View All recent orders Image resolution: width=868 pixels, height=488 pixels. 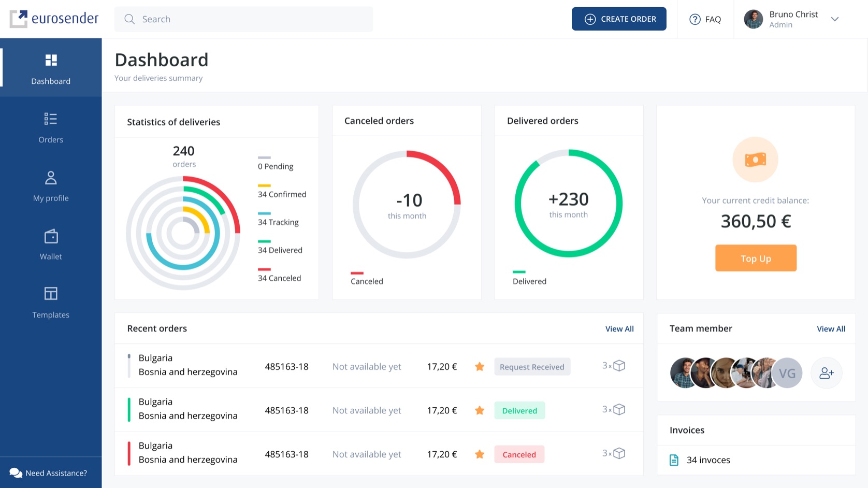tap(619, 329)
